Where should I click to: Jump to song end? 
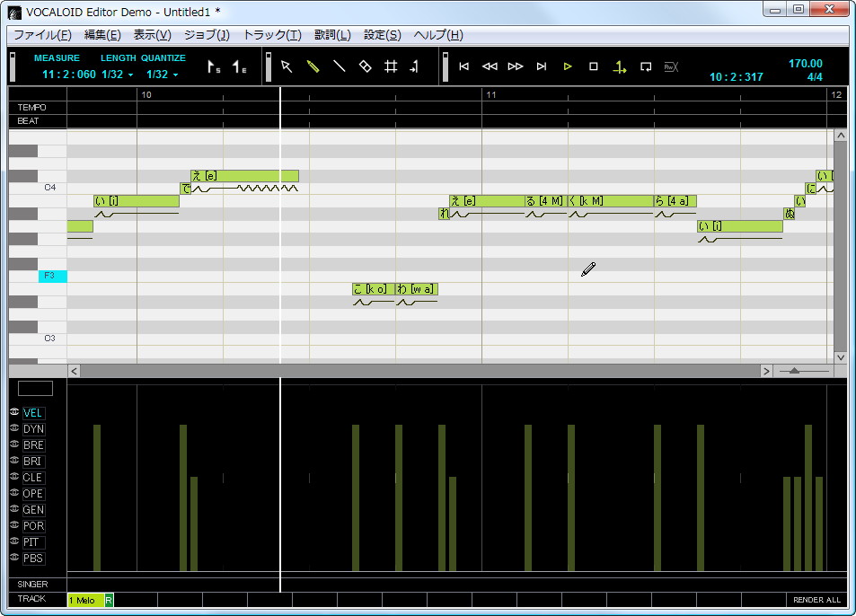click(x=541, y=66)
